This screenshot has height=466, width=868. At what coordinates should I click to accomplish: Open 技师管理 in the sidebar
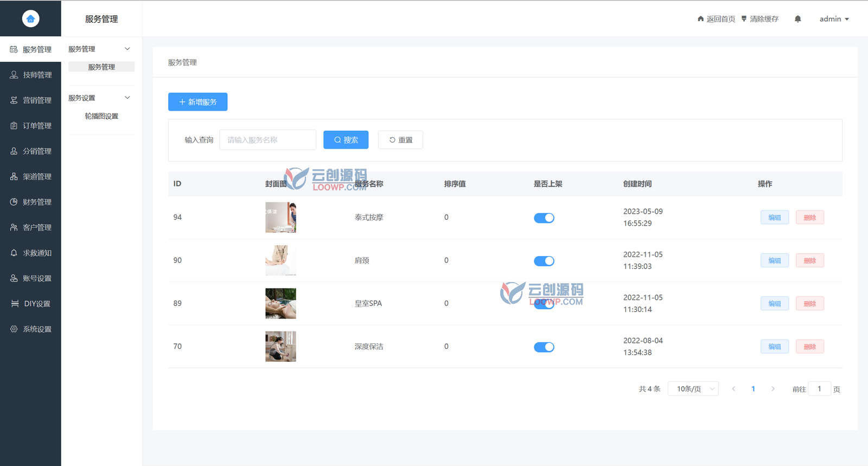pos(30,75)
